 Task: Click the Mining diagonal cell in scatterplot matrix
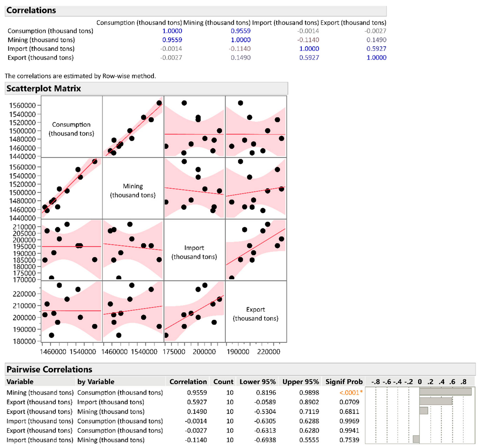[133, 188]
